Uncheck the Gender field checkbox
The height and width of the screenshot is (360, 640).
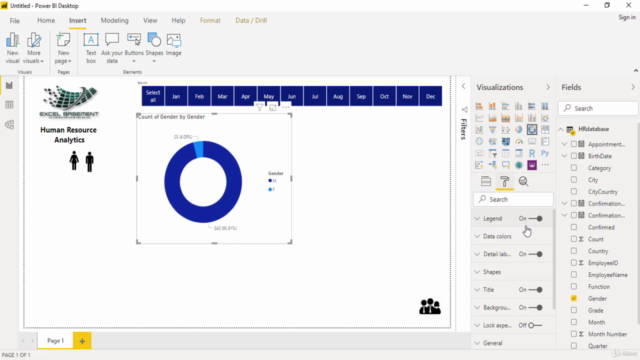tap(574, 298)
